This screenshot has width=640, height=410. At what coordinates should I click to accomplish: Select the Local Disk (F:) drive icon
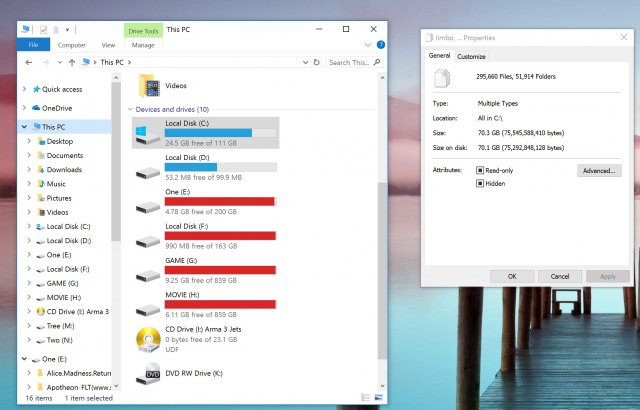148,242
